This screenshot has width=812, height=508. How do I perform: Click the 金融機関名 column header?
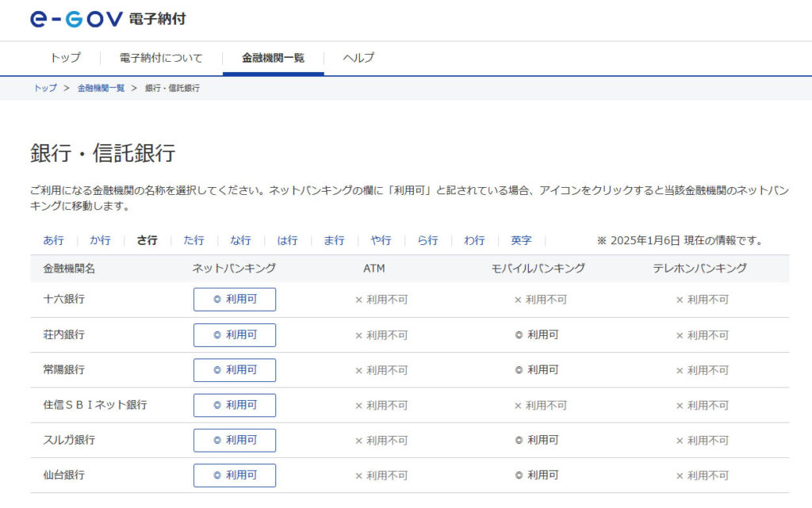point(69,269)
